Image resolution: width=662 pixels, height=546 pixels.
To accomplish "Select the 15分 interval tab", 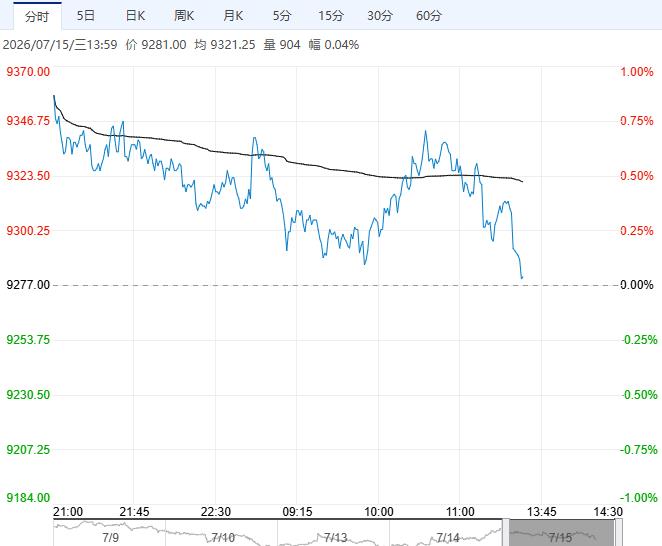I will click(x=331, y=16).
